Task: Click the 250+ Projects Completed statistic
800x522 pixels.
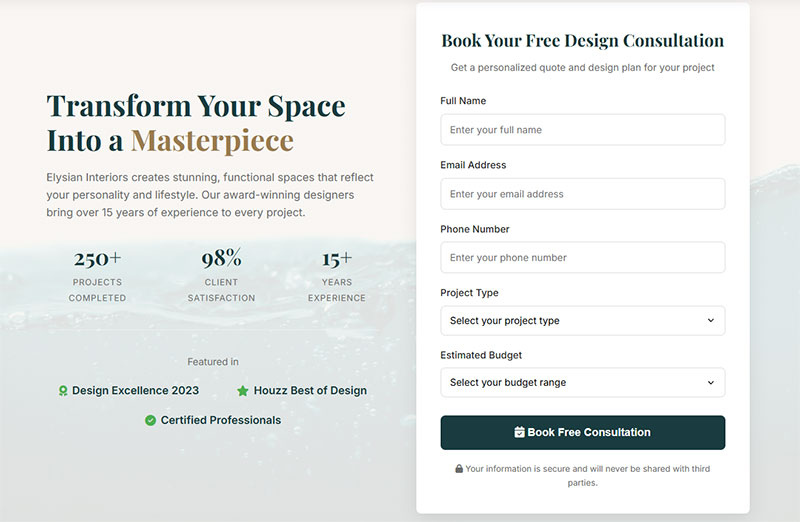Action: coord(97,273)
